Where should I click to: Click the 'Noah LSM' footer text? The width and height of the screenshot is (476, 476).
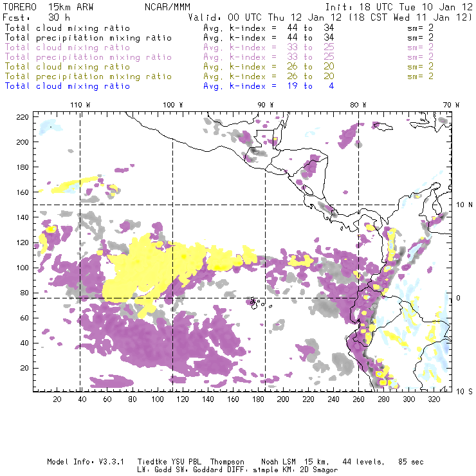coord(279,462)
